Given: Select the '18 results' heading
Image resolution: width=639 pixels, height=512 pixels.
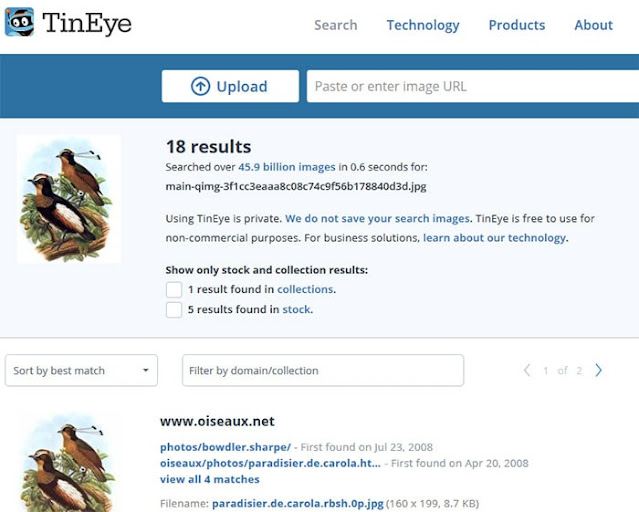Looking at the screenshot, I should (x=209, y=147).
